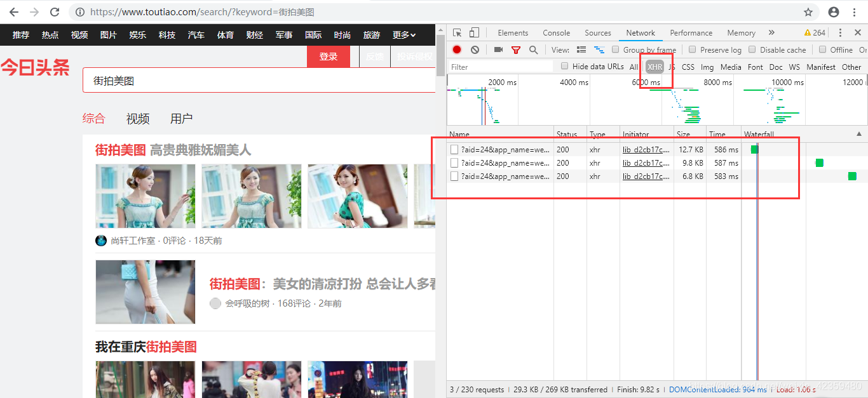Image resolution: width=868 pixels, height=398 pixels.
Task: Open the Elements tab
Action: 513,33
